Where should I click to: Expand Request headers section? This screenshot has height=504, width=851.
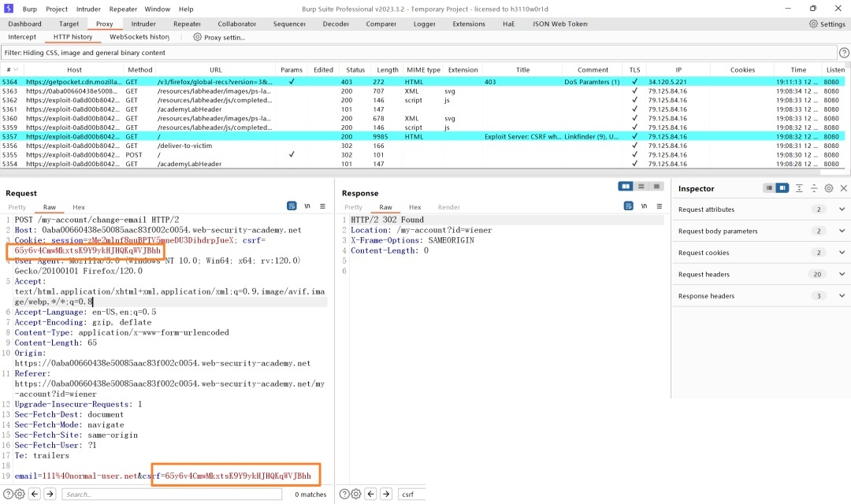(x=842, y=275)
